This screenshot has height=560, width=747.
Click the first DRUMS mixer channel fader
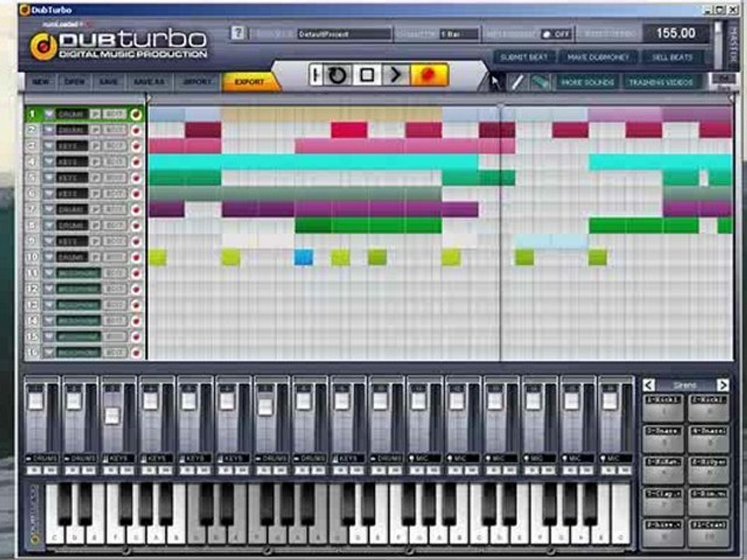click(36, 401)
